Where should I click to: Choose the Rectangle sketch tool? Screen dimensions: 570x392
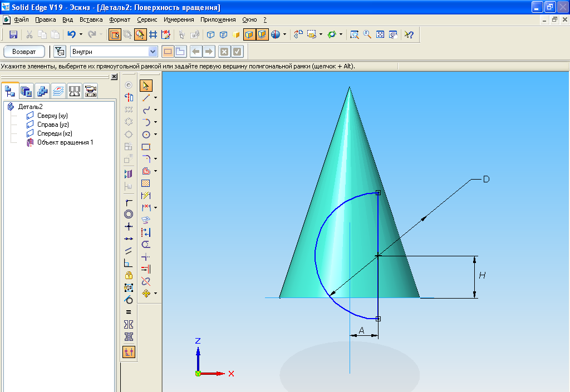[x=146, y=147]
